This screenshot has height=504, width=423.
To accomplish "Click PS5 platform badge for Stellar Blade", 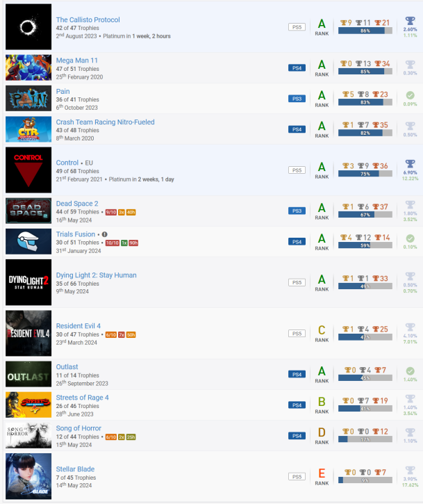I will coord(297,477).
